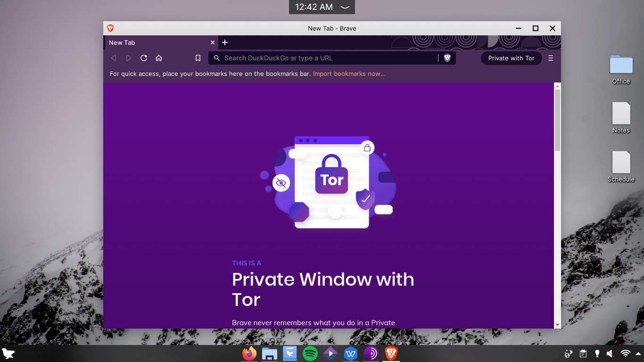Open the Brave hamburger main menu
The image size is (644, 362).
click(551, 58)
